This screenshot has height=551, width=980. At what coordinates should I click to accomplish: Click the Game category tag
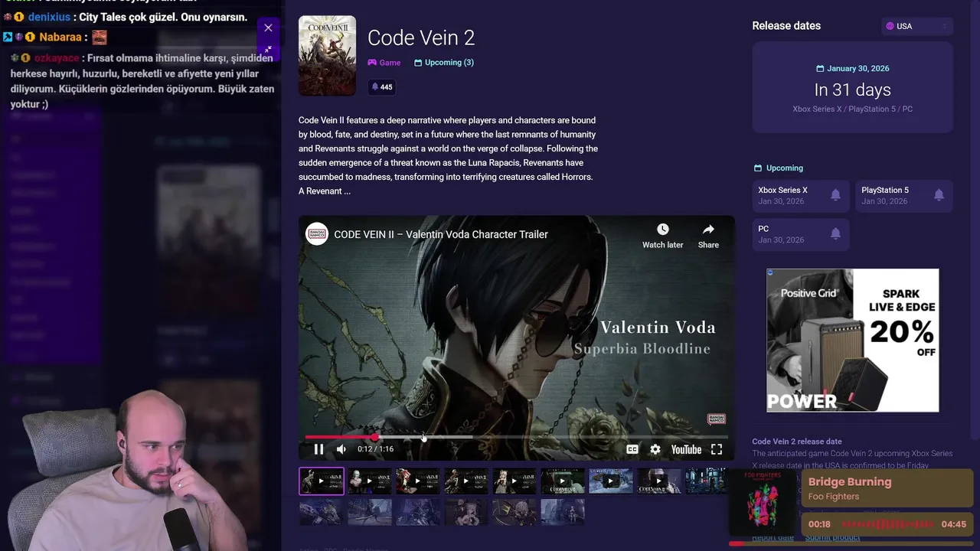[384, 63]
